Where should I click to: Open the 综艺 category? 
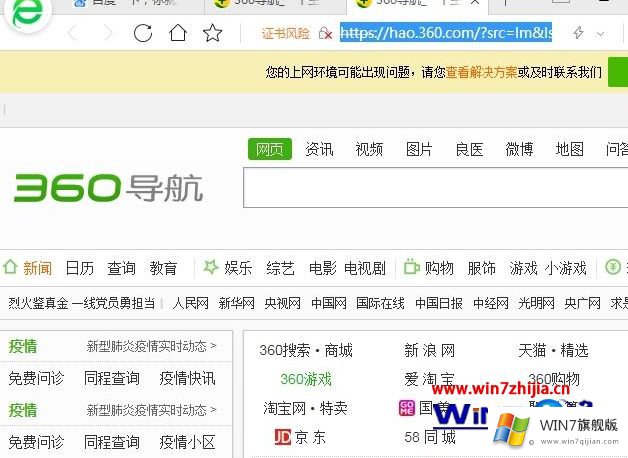pyautogui.click(x=280, y=268)
